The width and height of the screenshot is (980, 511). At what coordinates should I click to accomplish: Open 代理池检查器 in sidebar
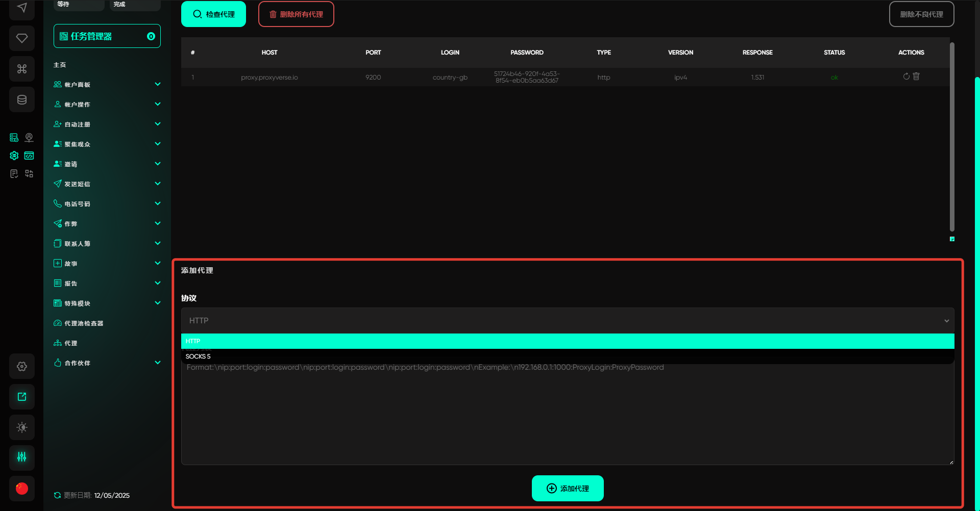click(x=84, y=323)
